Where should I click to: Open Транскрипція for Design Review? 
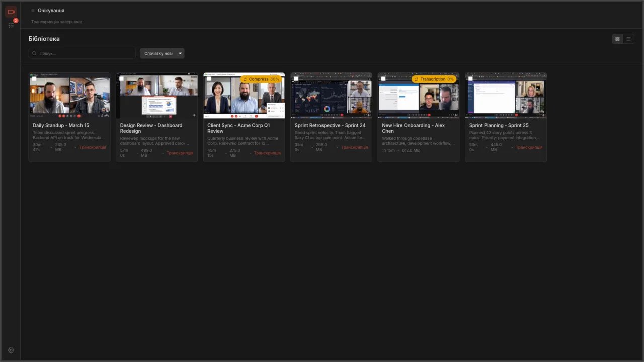pyautogui.click(x=180, y=153)
